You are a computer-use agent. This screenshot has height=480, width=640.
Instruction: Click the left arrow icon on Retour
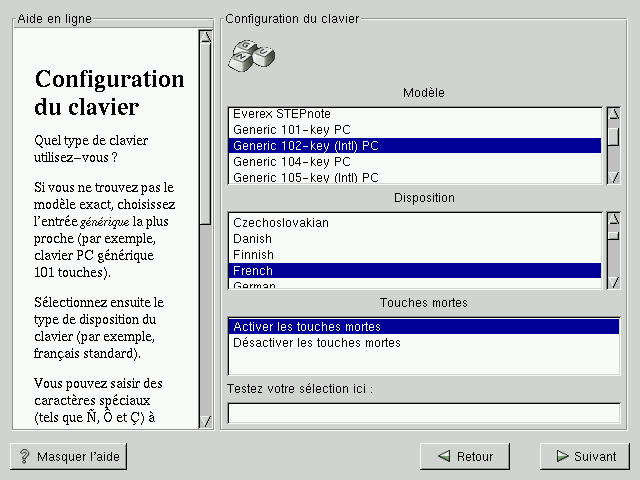tap(442, 457)
